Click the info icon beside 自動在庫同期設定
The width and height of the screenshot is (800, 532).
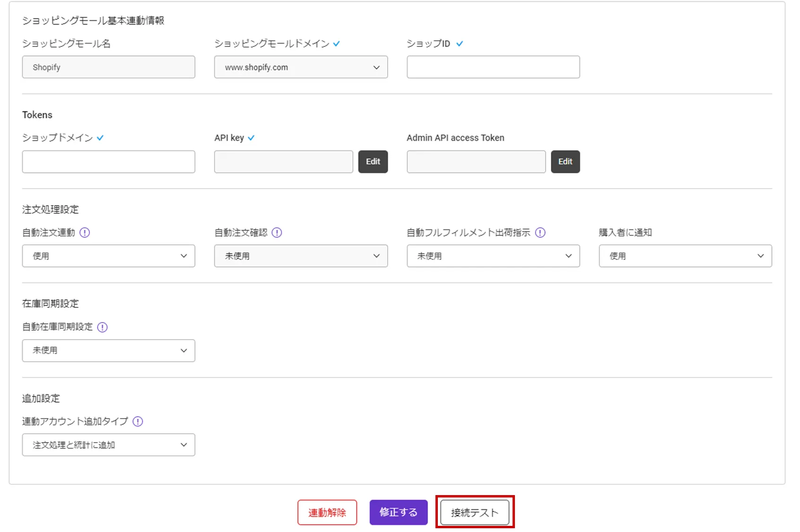pos(102,327)
